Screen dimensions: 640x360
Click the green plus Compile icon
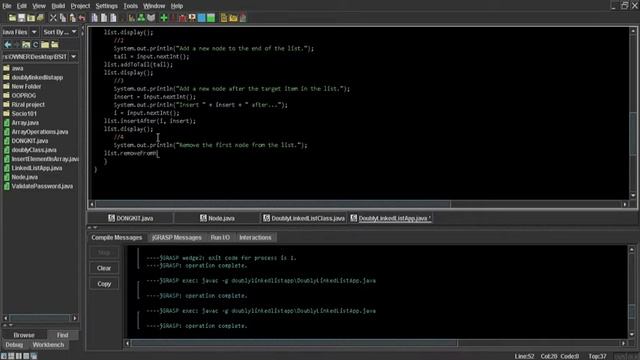[x=164, y=18]
